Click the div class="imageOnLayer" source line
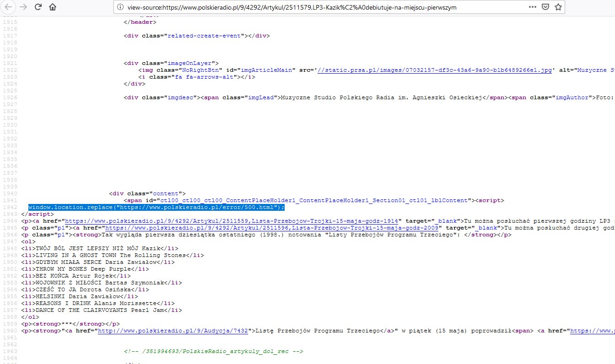Image resolution: width=615 pixels, height=364 pixels. pos(171,63)
